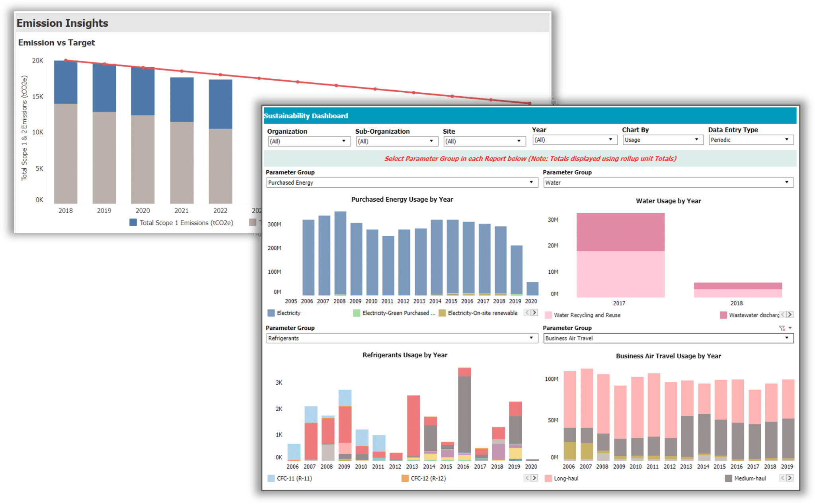This screenshot has height=504, width=815.
Task: Click the red Select Parameter Group note text
Action: tap(530, 159)
